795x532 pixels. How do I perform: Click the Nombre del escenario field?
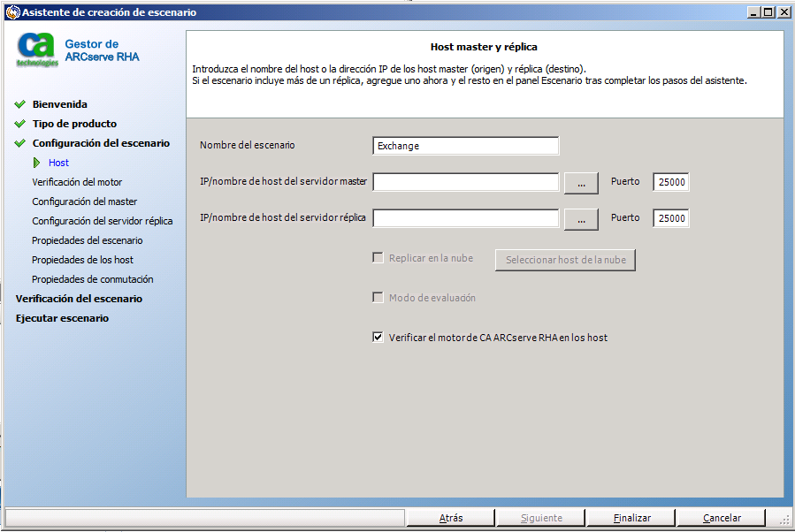[x=465, y=146]
